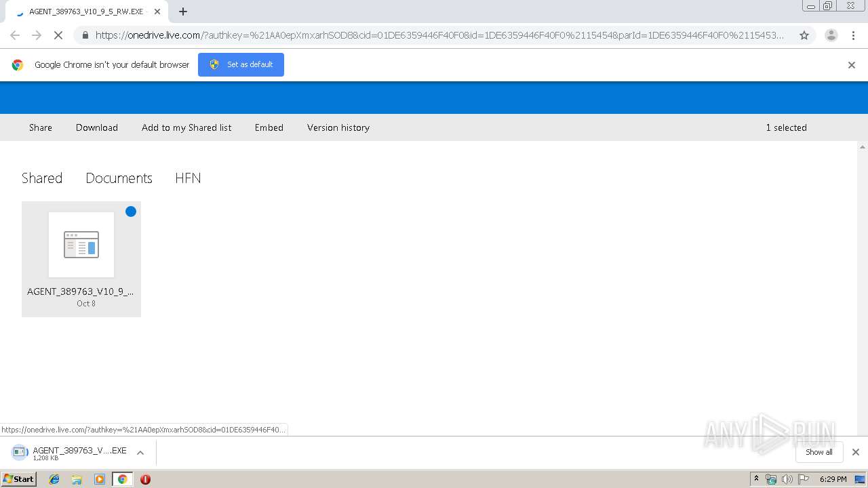Expand download item options chevron
Viewport: 868px width, 488px height.
click(x=140, y=452)
